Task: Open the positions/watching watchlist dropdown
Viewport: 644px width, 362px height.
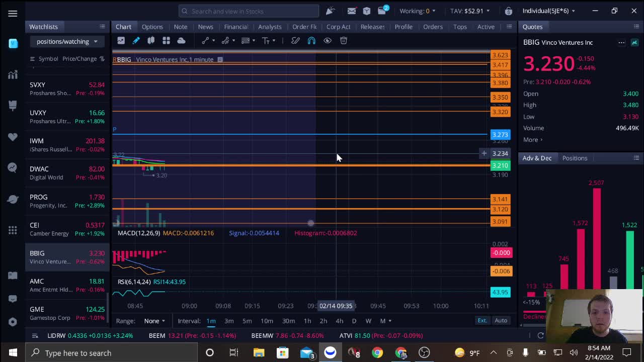Action: (67, 42)
